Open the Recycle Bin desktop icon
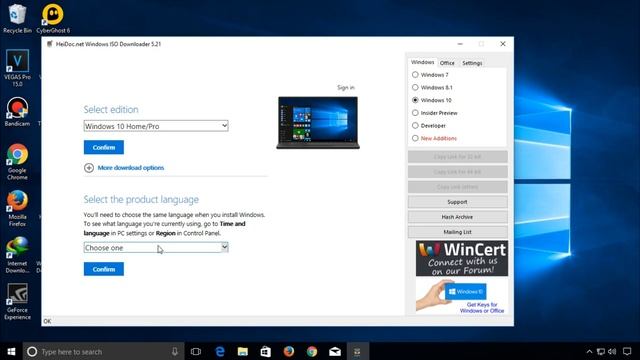Screen dimensions: 640x360 tap(17, 18)
